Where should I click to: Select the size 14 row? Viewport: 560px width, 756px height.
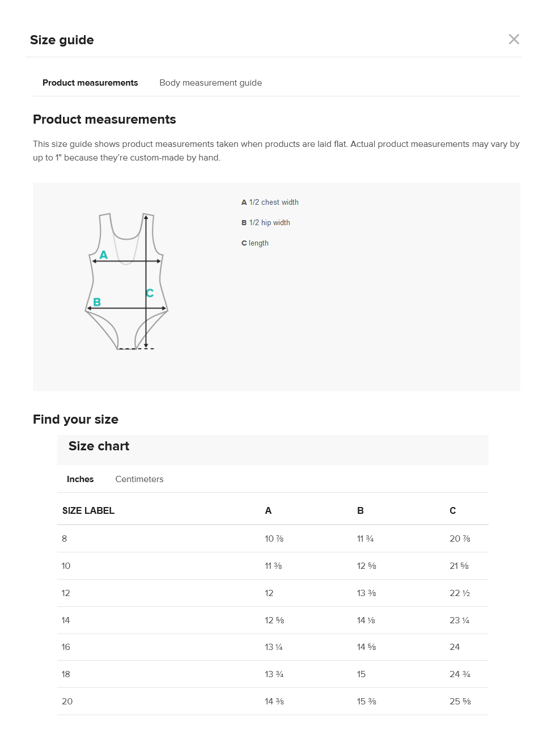(273, 620)
